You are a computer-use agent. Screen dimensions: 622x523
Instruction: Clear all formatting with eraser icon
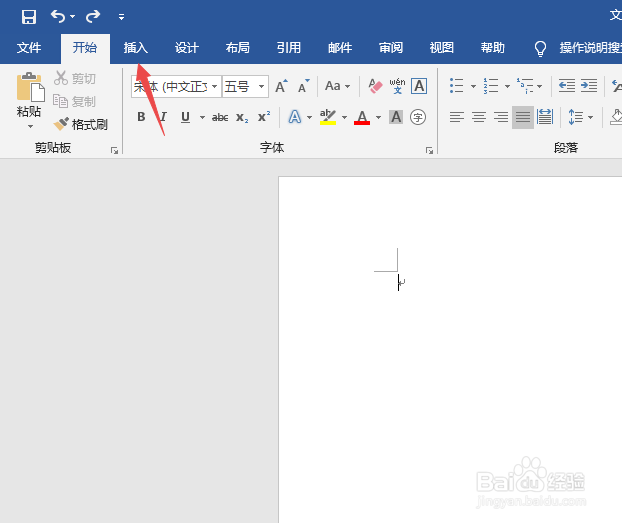[375, 86]
